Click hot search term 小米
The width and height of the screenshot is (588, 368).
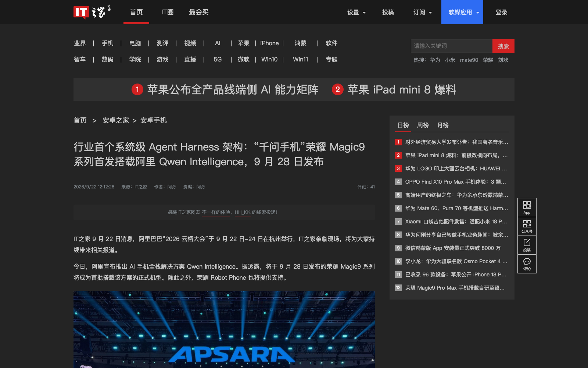450,60
